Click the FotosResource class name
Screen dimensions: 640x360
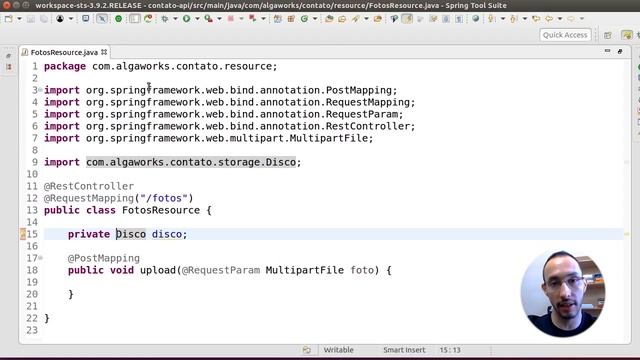(161, 210)
